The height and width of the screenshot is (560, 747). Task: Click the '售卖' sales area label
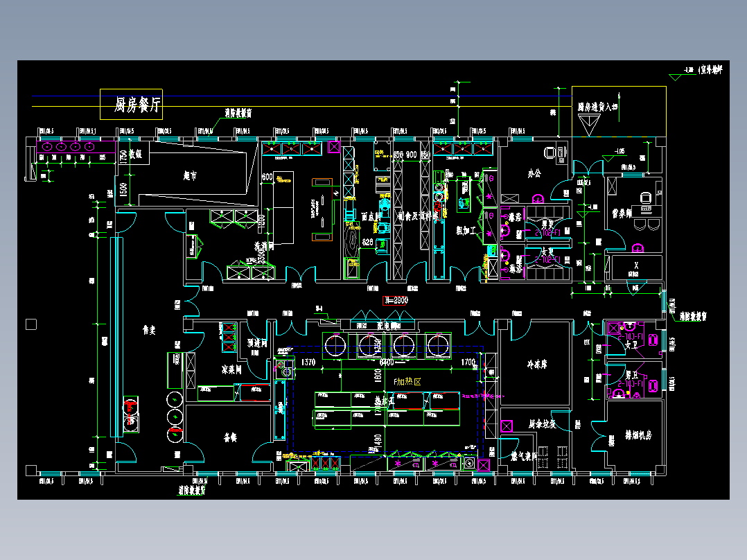(x=149, y=330)
